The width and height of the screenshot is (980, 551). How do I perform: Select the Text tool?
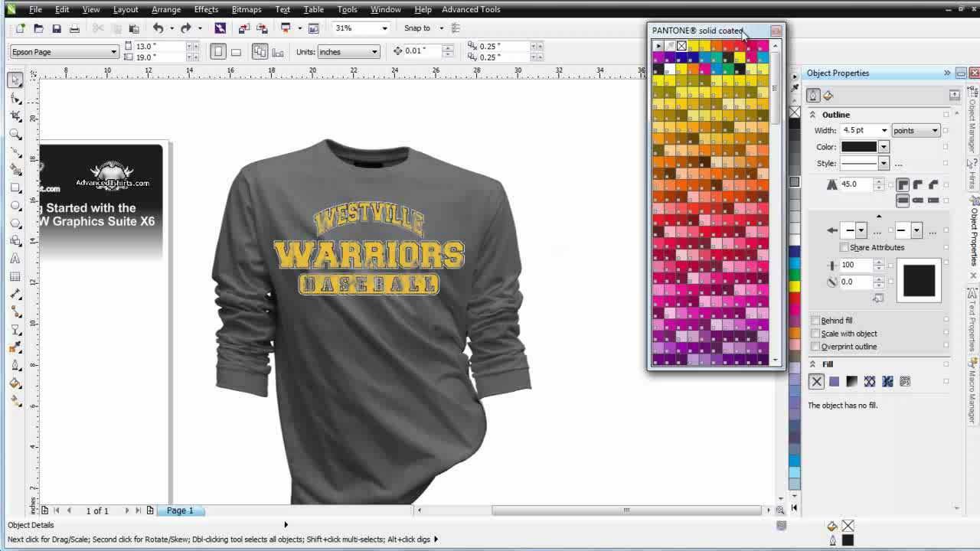[15, 259]
